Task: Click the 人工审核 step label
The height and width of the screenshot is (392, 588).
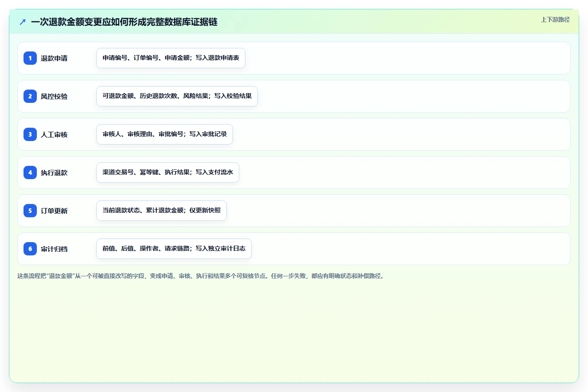Action: 54,134
